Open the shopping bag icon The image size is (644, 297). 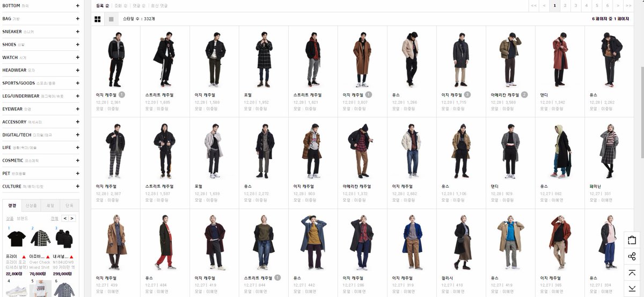click(632, 240)
